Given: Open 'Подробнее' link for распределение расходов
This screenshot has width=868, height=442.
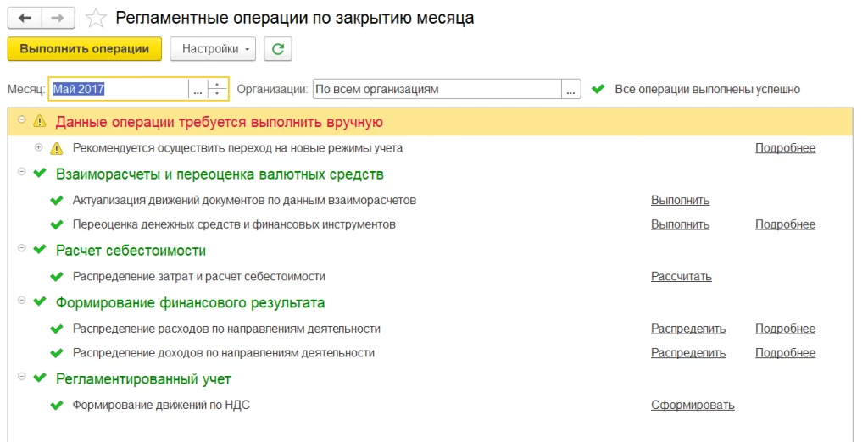Looking at the screenshot, I should 785,329.
